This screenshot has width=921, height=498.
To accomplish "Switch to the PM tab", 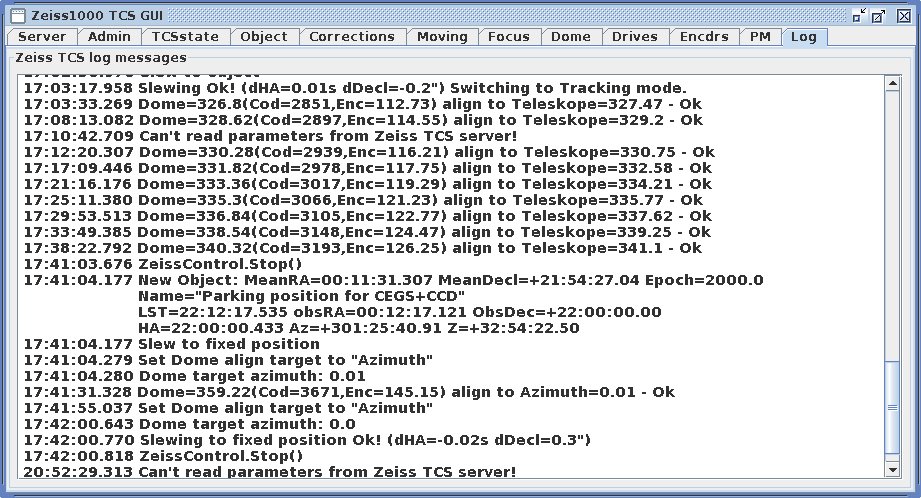I will pos(760,36).
